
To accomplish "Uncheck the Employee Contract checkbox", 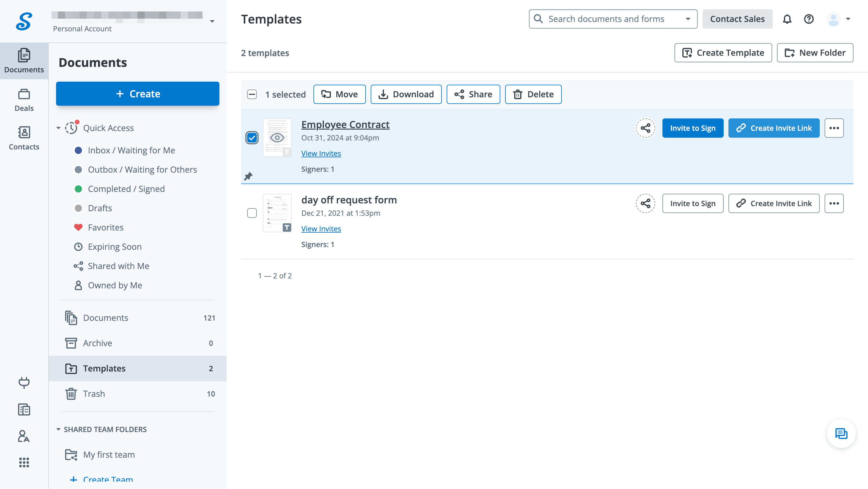I will (252, 138).
